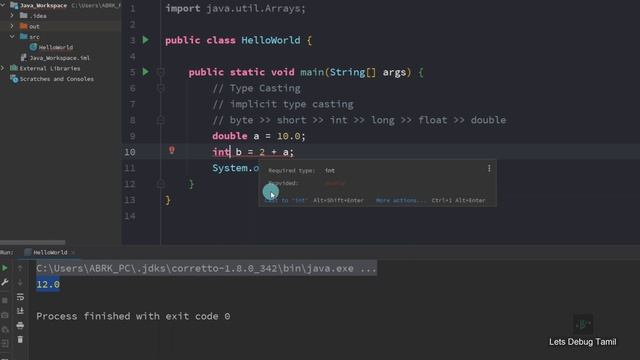
Task: Click the Scratches and Consoles icon
Action: coord(14,79)
